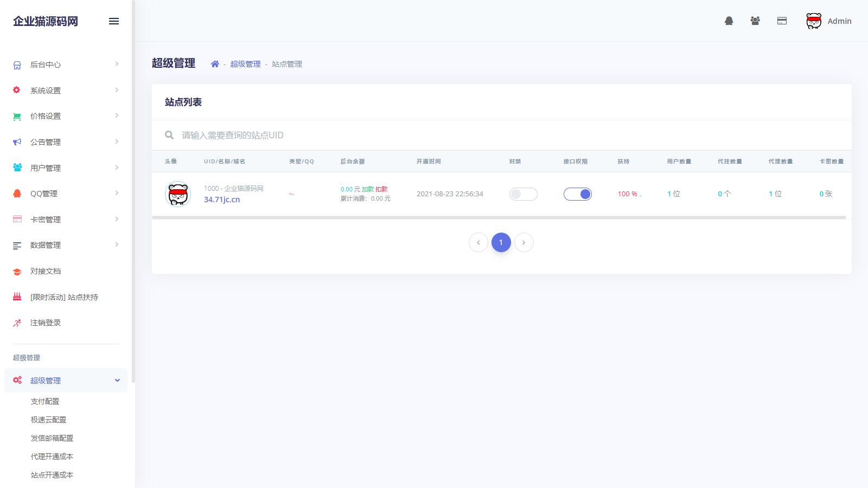Viewport: 868px width, 488px height.
Task: Toggle the 封禁 switch for site 1000
Action: (x=523, y=194)
